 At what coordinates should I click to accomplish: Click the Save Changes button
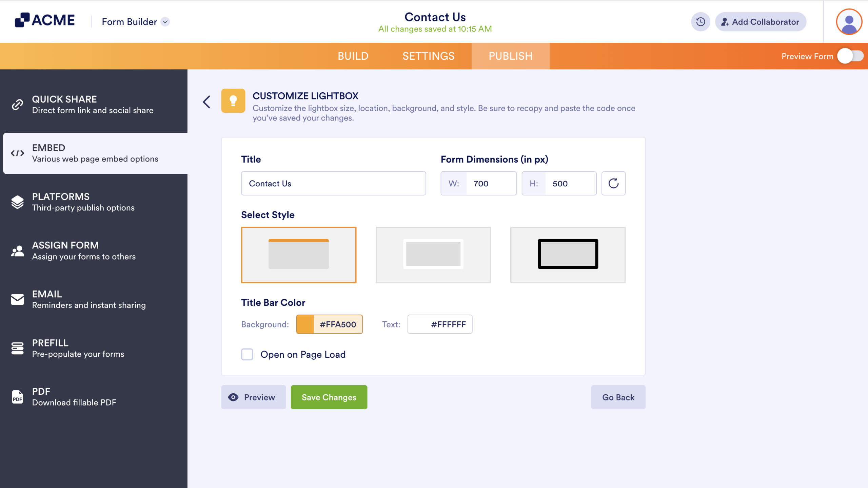[x=329, y=397]
